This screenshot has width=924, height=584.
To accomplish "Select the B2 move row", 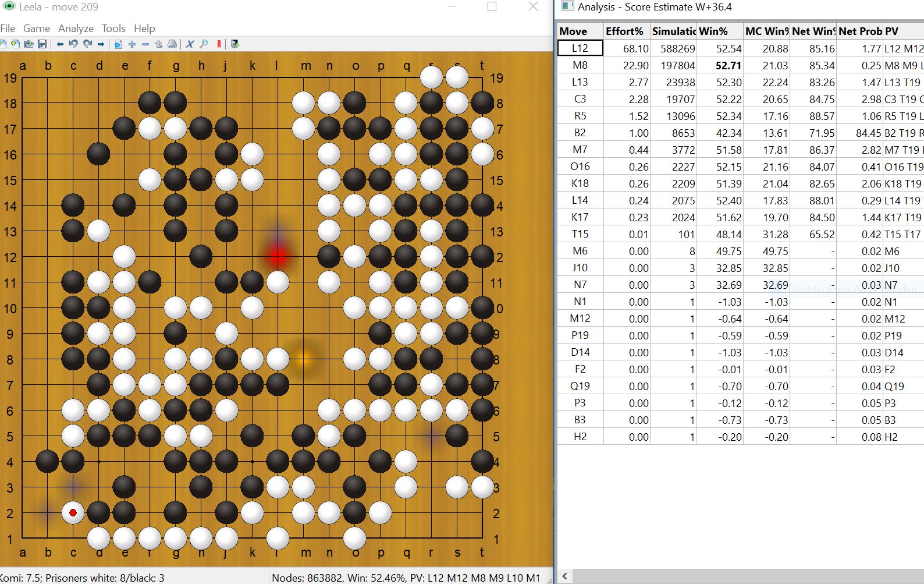I will coord(740,133).
